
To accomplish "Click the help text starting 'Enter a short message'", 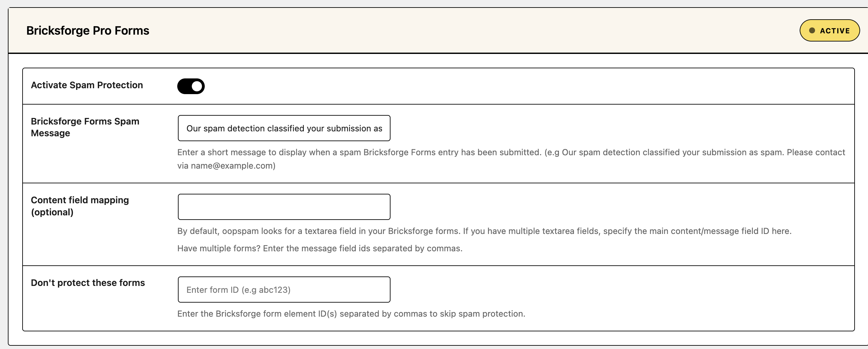I will (511, 159).
